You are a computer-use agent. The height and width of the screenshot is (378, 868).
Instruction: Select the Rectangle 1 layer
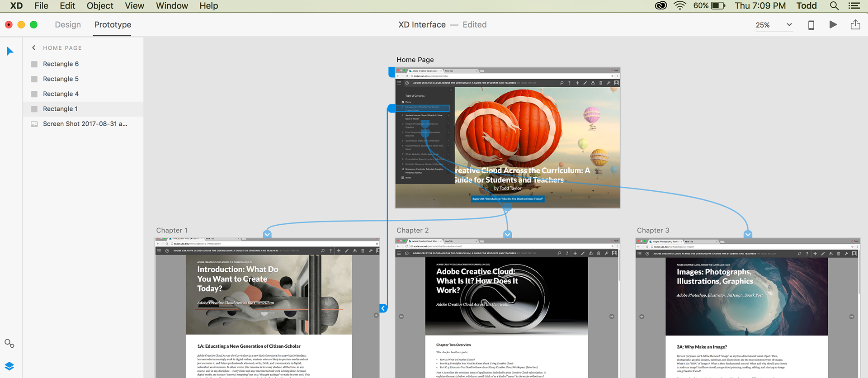click(83, 109)
